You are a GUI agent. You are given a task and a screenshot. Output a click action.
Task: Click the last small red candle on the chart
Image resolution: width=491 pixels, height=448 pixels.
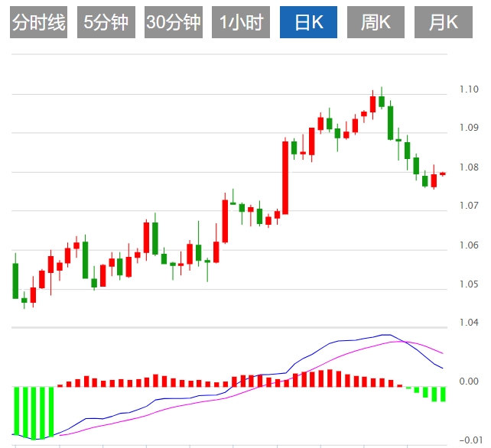(x=443, y=174)
